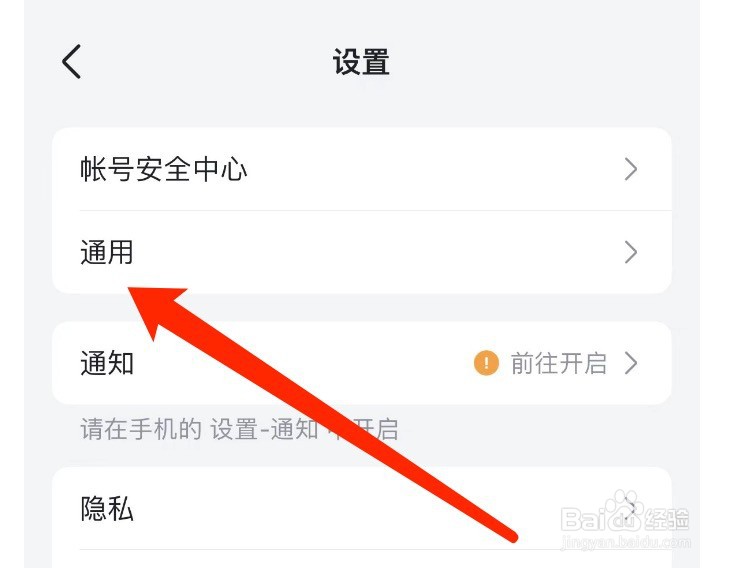Tap the chevron on 隐私 row
This screenshot has width=732, height=568.
[631, 508]
